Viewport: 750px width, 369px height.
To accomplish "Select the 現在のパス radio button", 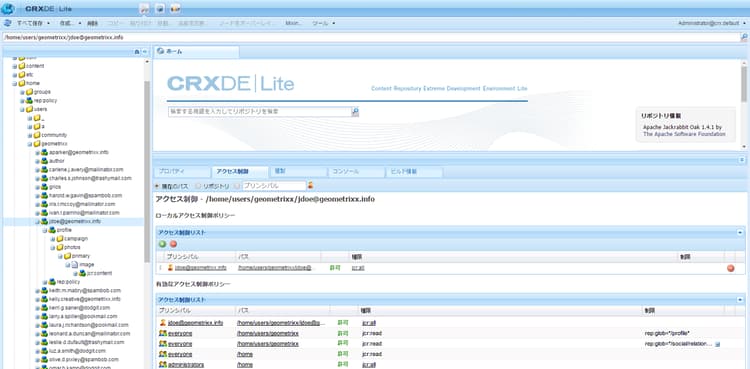I will coord(158,186).
